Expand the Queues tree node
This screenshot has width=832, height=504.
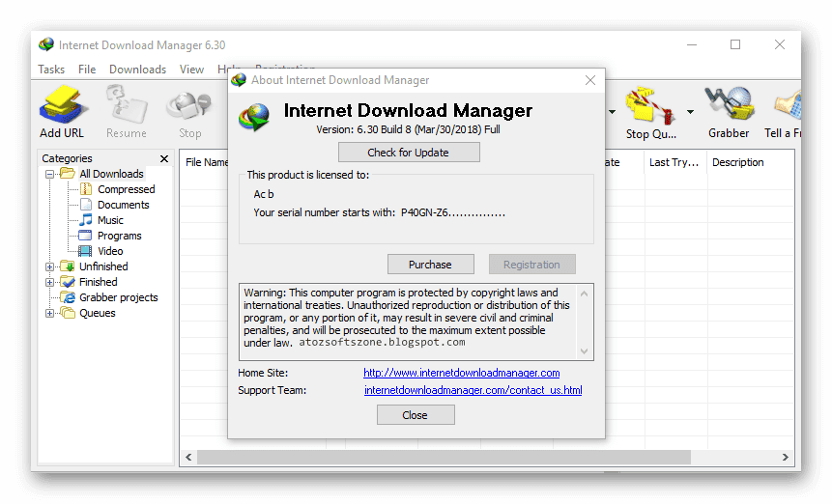(x=49, y=313)
